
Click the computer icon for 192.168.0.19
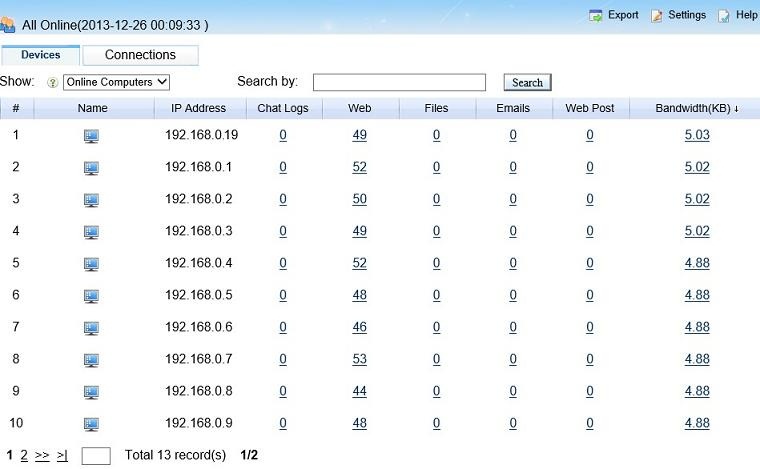(91, 136)
